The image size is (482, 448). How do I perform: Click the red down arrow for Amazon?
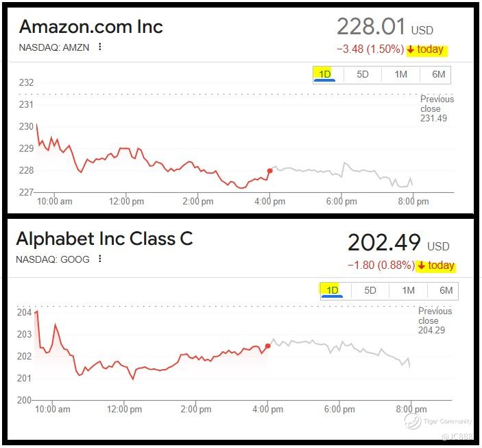(410, 49)
